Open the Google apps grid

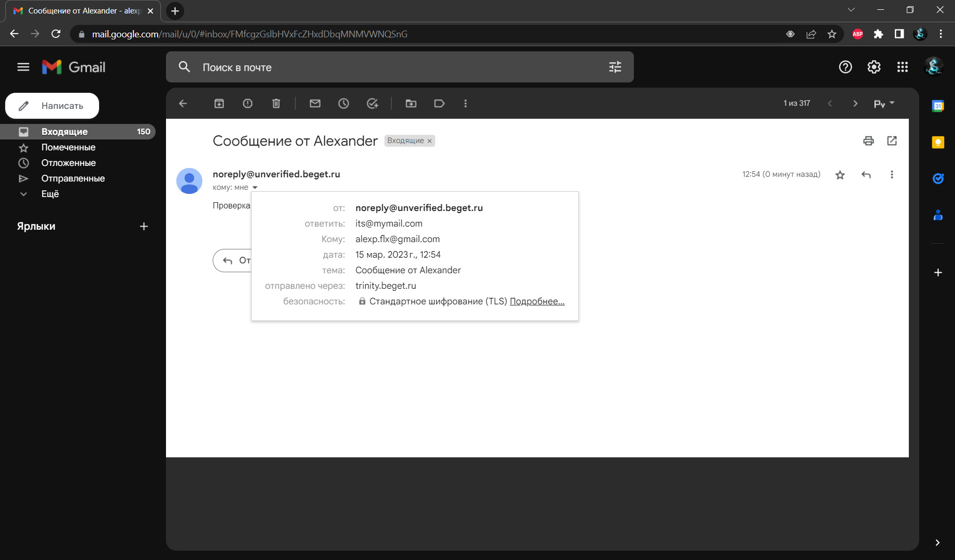click(903, 67)
